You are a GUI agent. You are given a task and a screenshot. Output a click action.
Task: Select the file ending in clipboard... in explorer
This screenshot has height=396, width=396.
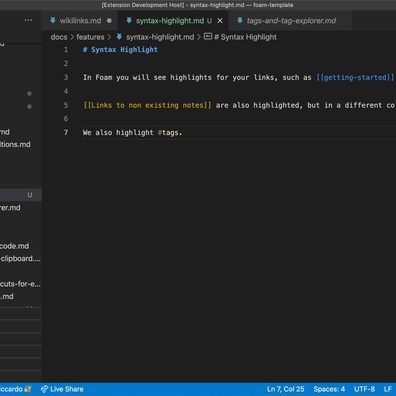21,258
